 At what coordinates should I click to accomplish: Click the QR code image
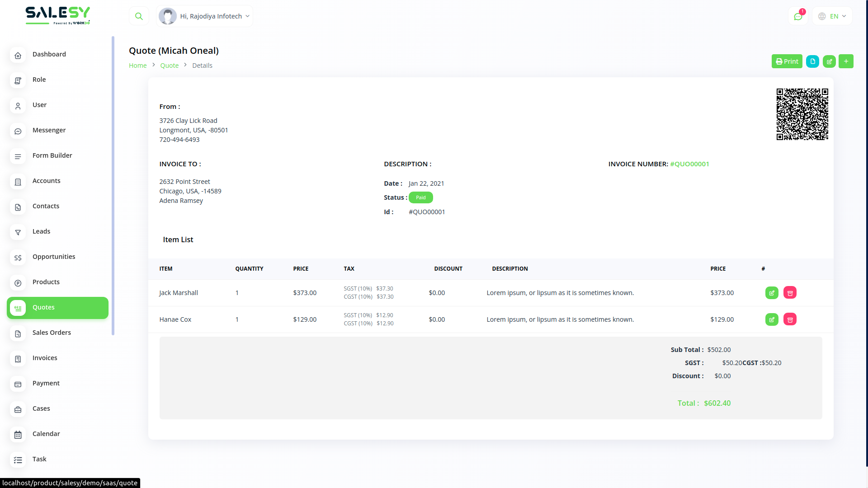802,114
